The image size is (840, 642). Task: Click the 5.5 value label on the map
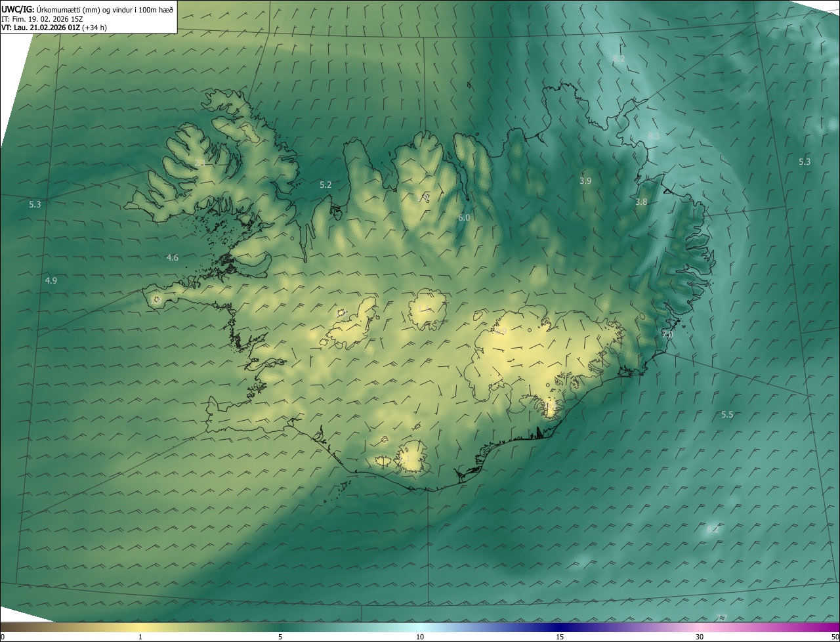point(727,415)
